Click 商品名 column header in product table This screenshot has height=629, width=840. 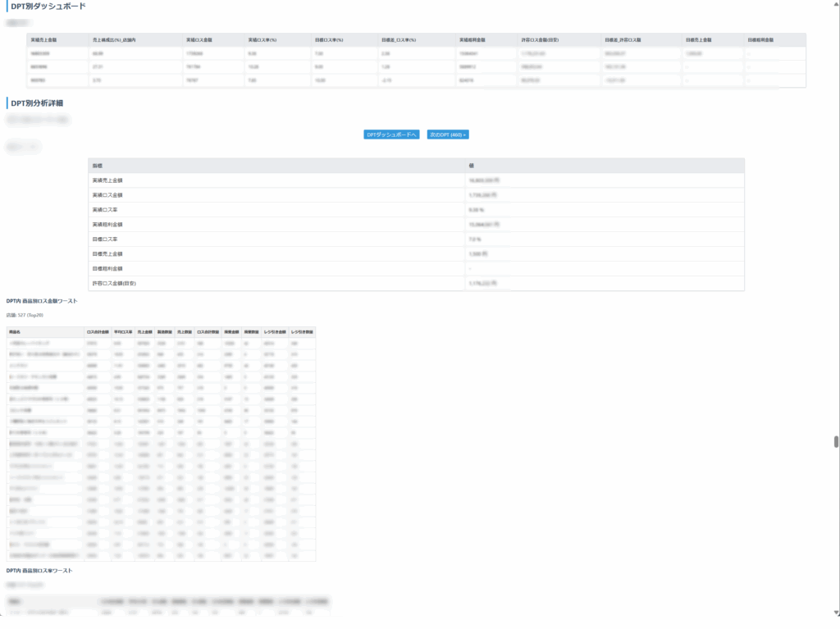(x=14, y=332)
